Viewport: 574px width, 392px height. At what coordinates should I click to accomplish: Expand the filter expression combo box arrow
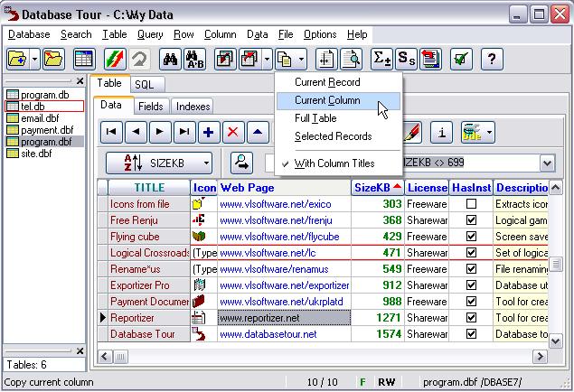pyautogui.click(x=547, y=163)
